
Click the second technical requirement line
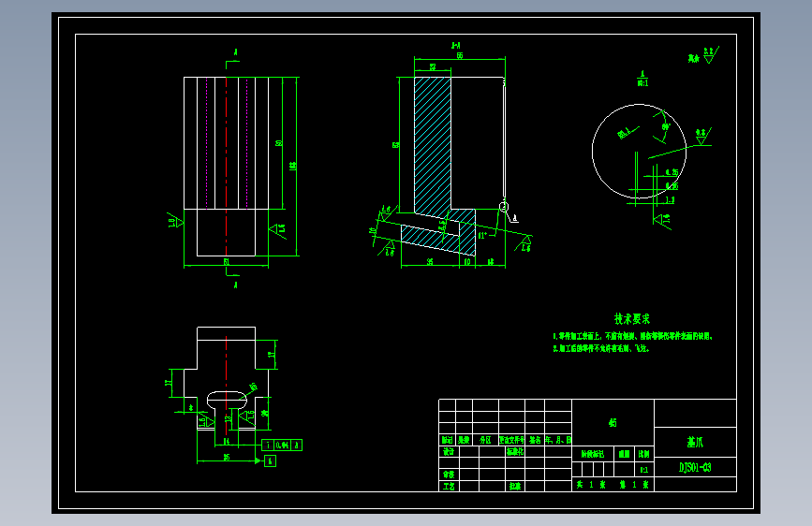pyautogui.click(x=601, y=349)
